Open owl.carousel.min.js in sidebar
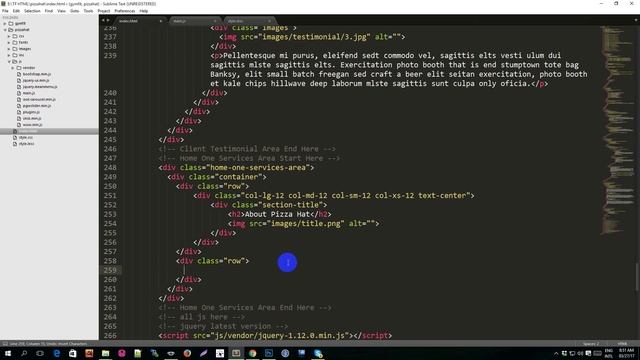 [x=39, y=99]
